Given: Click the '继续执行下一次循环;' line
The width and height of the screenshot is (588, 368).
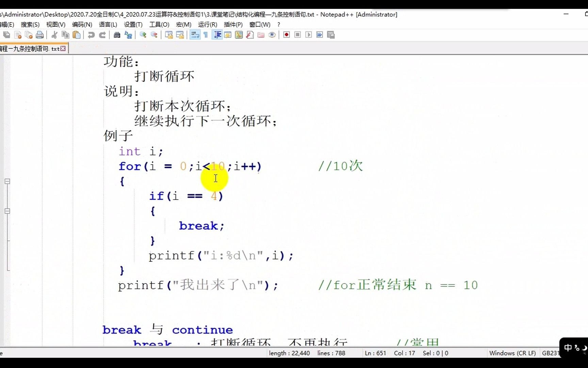Looking at the screenshot, I should (x=206, y=121).
